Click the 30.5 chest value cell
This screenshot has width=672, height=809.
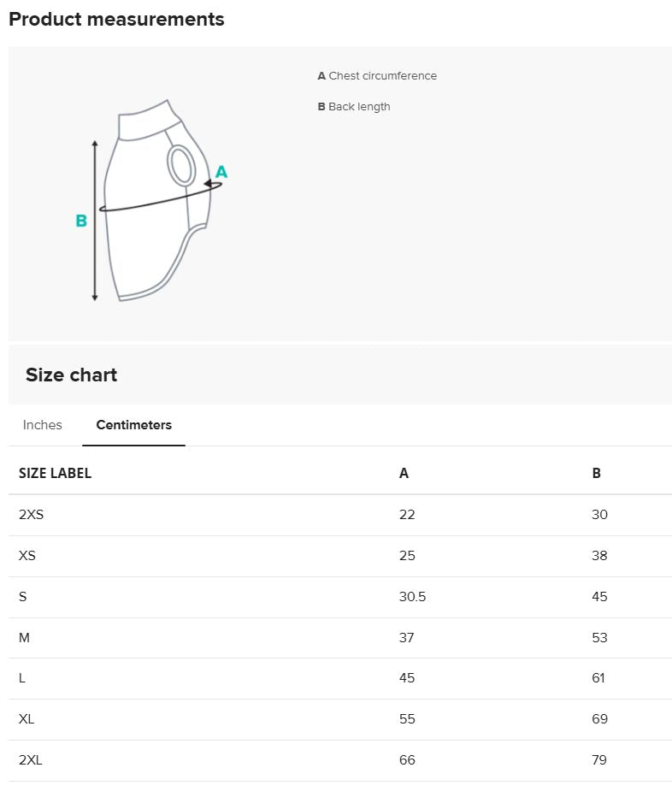[412, 597]
